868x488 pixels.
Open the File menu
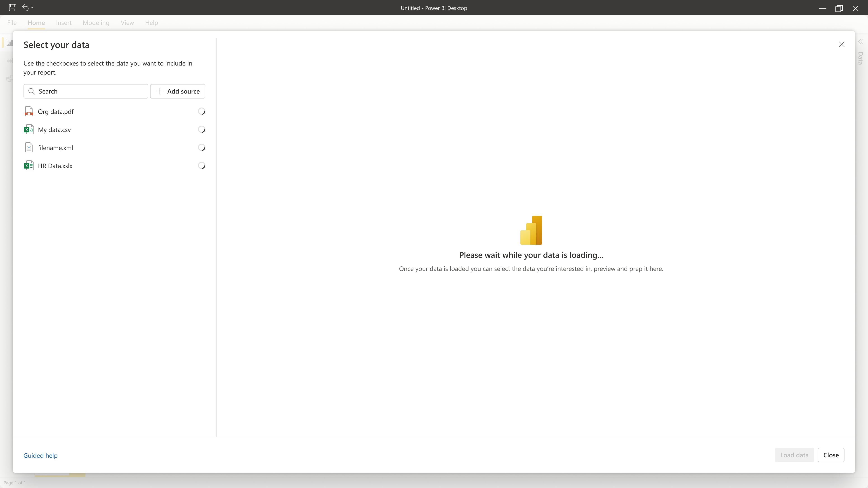pyautogui.click(x=12, y=23)
